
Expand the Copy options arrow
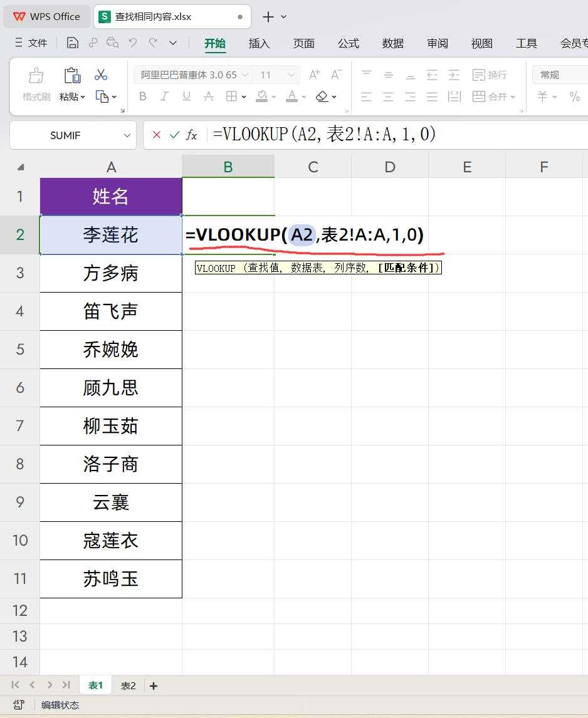114,97
